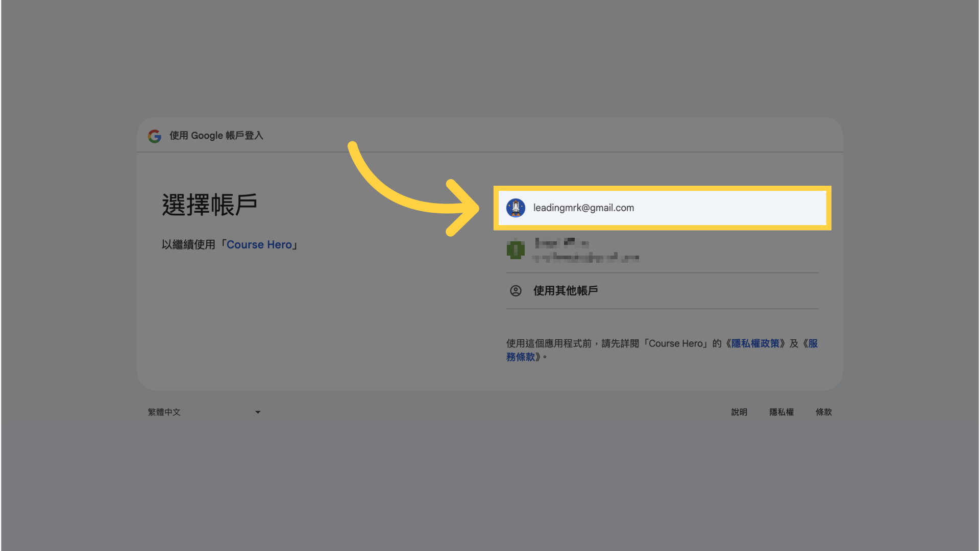Open the Course Hero link
The image size is (980, 551).
[x=259, y=245]
